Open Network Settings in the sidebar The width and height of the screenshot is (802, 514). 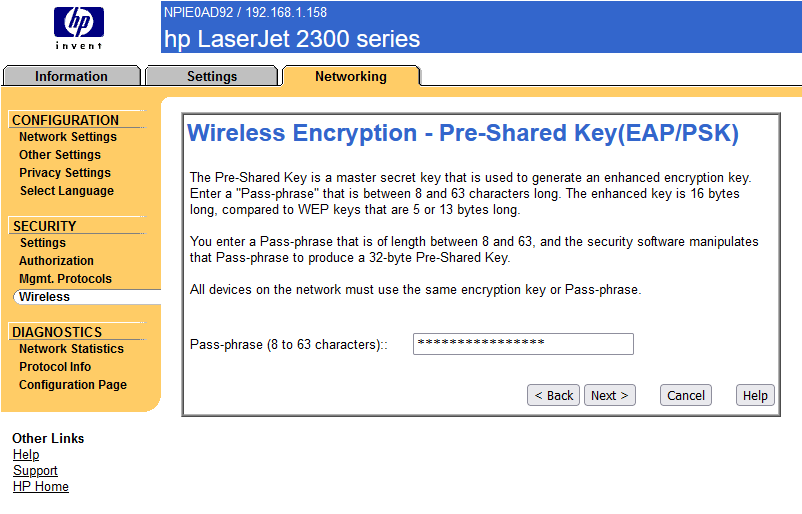click(68, 137)
